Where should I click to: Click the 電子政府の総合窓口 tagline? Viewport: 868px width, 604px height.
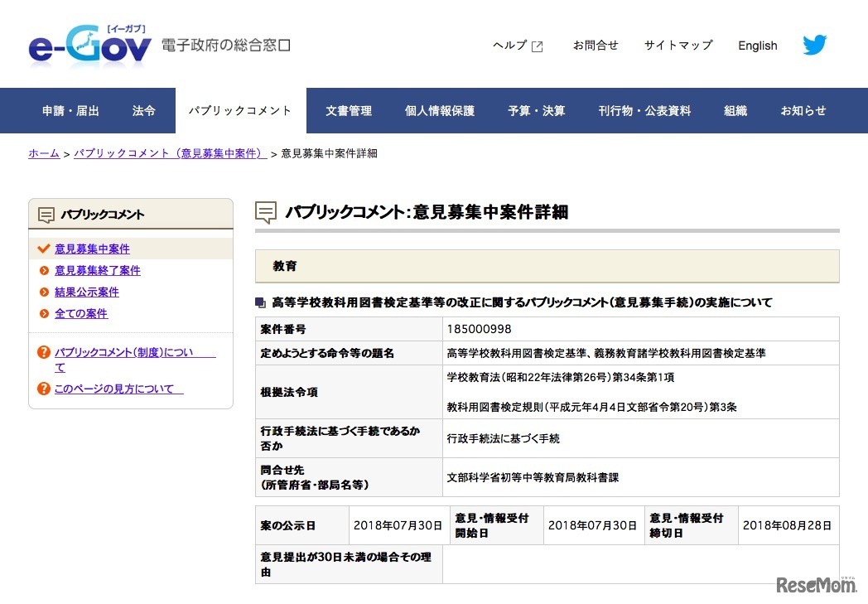point(226,46)
